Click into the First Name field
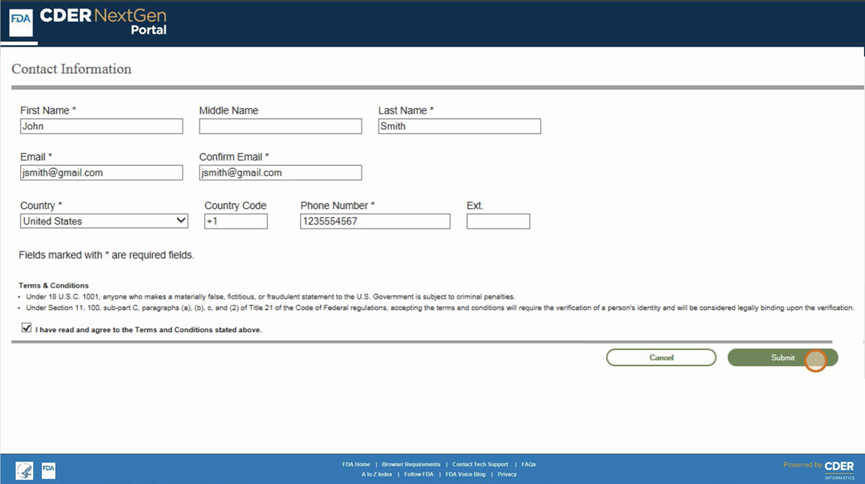The height and width of the screenshot is (484, 865). (x=102, y=126)
